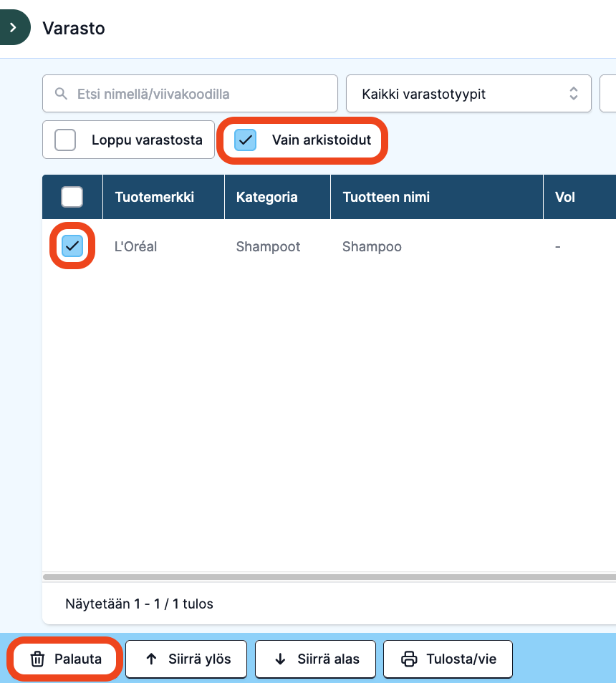Image resolution: width=616 pixels, height=683 pixels.
Task: Click the Shampoo product name cell
Action: 372,246
